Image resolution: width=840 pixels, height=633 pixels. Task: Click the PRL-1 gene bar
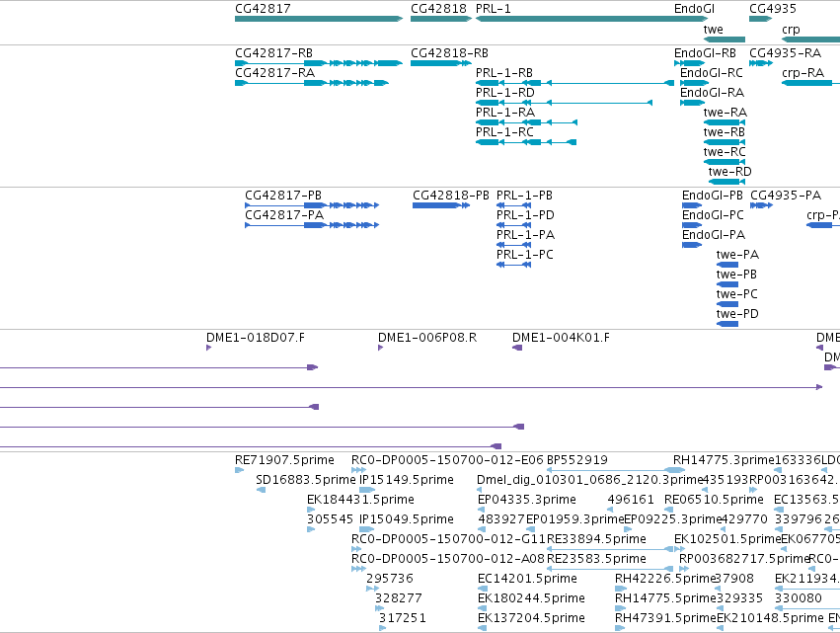tap(592, 19)
